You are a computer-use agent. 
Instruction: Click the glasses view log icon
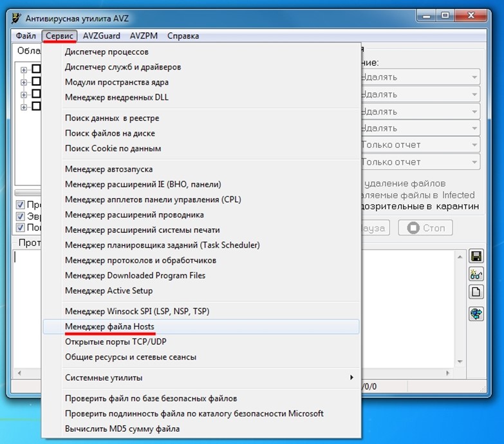[476, 274]
